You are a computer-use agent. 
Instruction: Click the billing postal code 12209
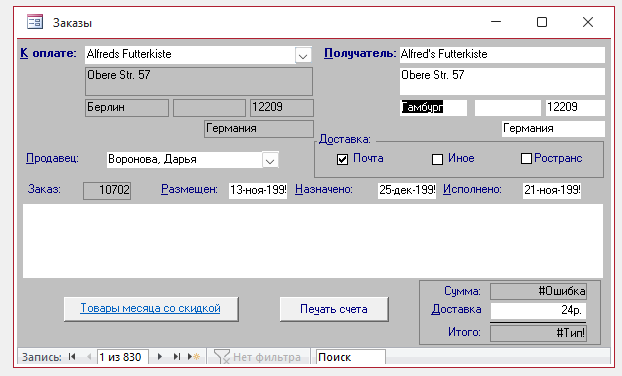282,108
